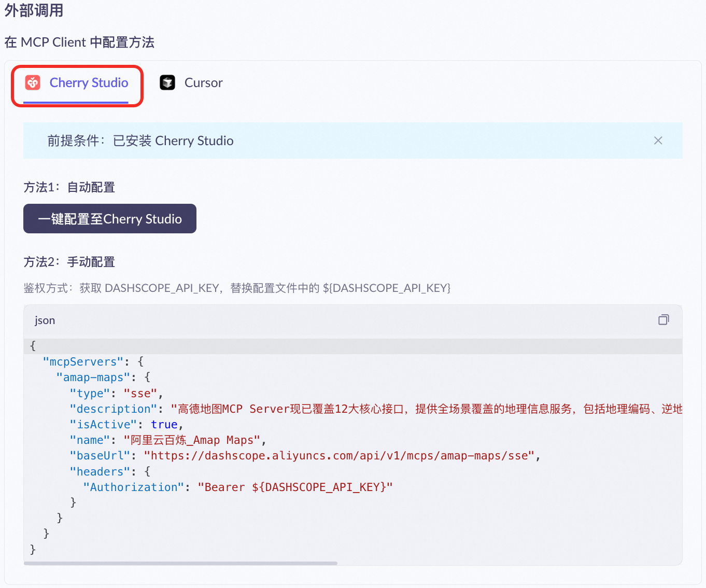Click the 鉴权方式 DASHSCOPE_API_KEY instruction text
Viewport: 706px width, 588px height.
(237, 288)
